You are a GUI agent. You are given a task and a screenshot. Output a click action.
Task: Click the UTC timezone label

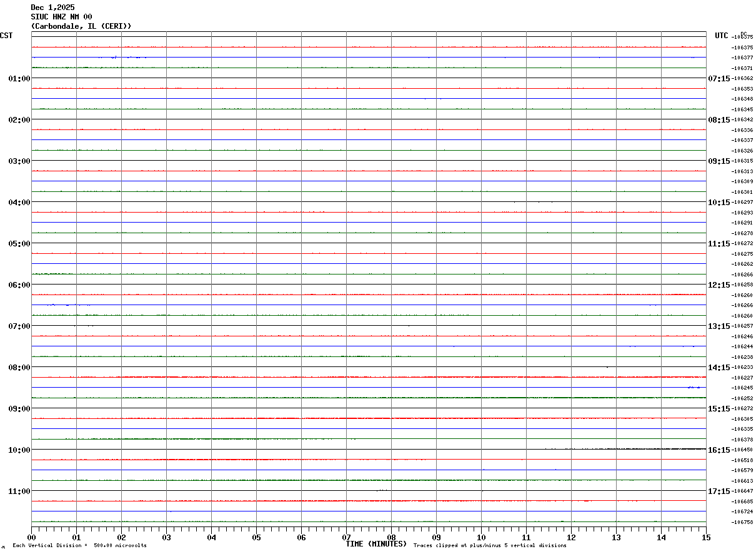pyautogui.click(x=722, y=36)
